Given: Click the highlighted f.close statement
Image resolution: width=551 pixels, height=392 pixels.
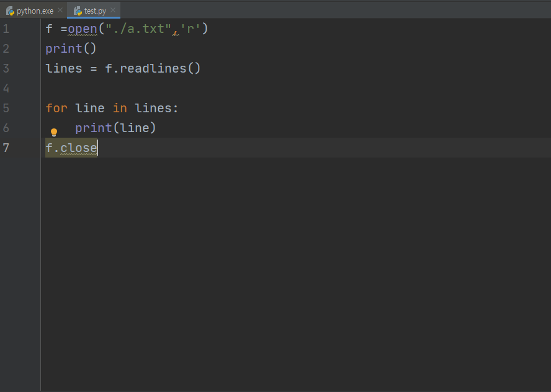Looking at the screenshot, I should pos(71,148).
